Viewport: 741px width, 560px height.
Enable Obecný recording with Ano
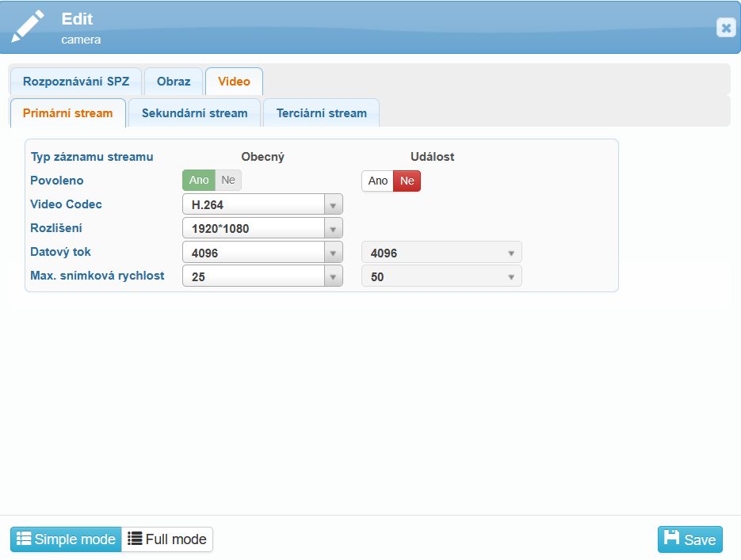199,181
